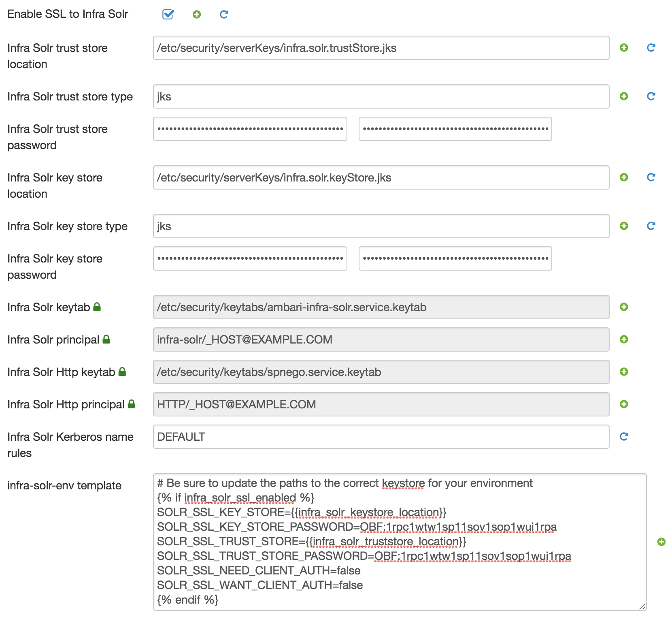Undo changes to Kerberos name rules
The height and width of the screenshot is (619, 672).
[624, 437]
